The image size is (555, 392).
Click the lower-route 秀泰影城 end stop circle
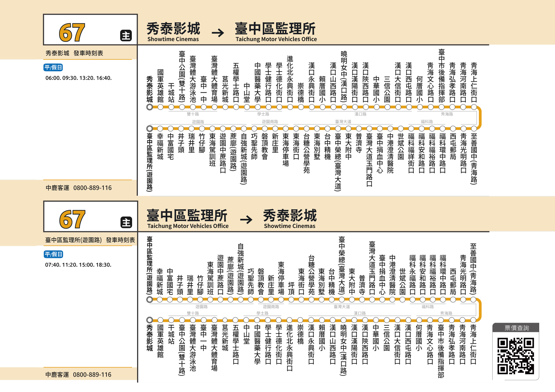pos(150,320)
